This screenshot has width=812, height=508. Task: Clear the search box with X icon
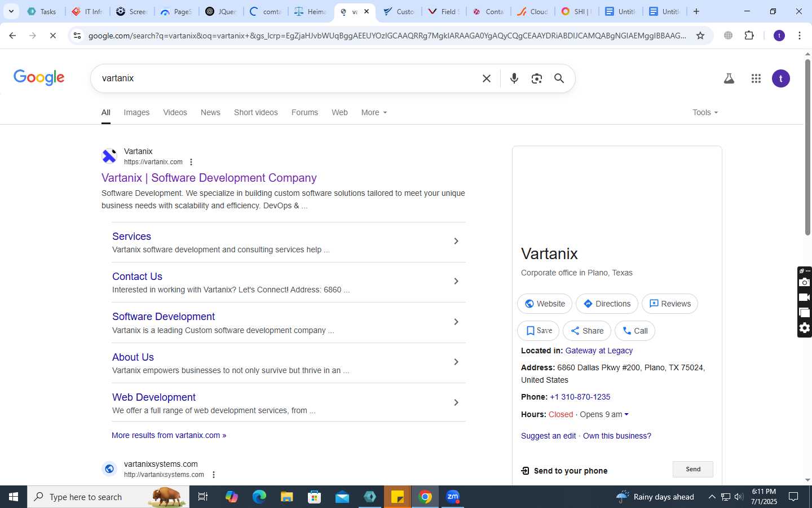[487, 78]
